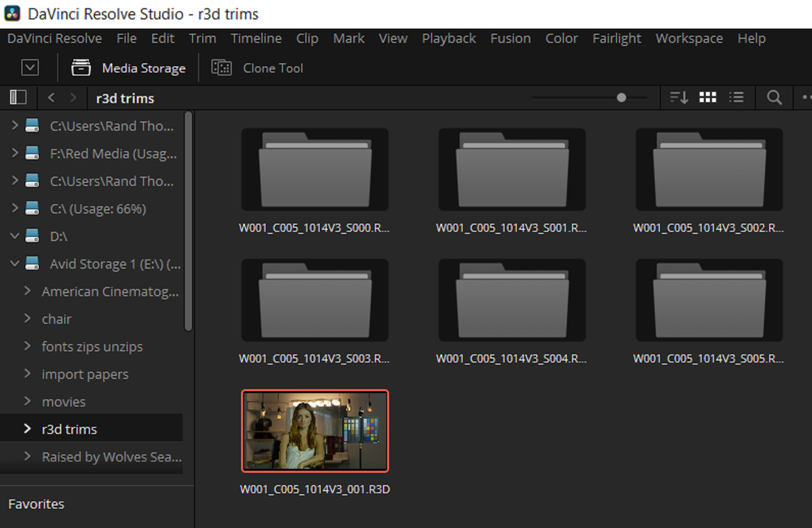Expand the F:\Red Media drive
Image resolution: width=812 pixels, height=528 pixels.
pyautogui.click(x=15, y=153)
